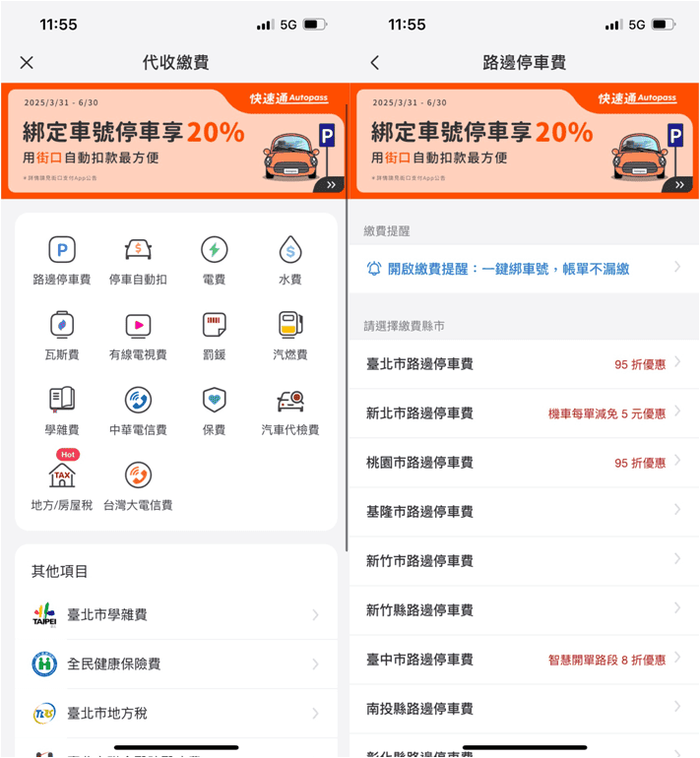The height and width of the screenshot is (758, 700).
Task: Go back from 路邊停車費 screen
Action: (x=375, y=62)
